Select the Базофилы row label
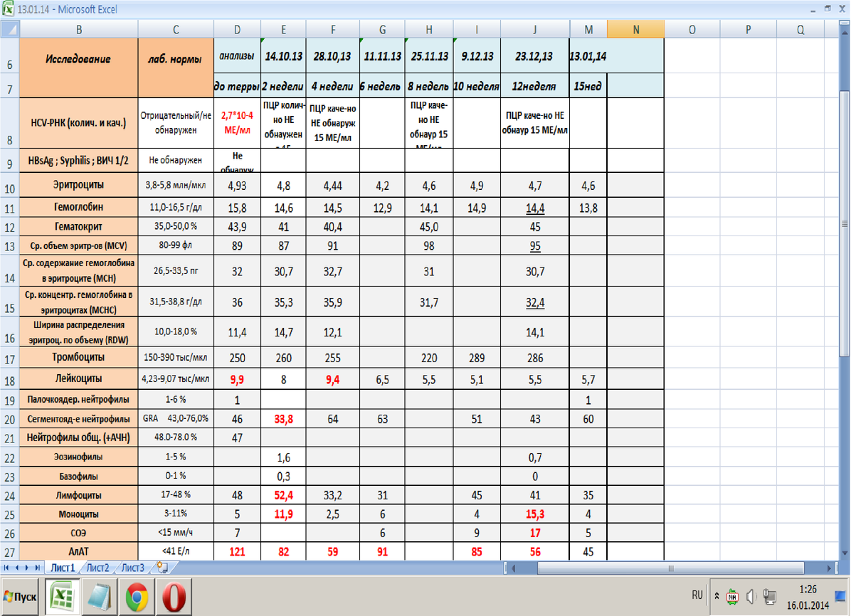The width and height of the screenshot is (851, 616). coord(79,476)
